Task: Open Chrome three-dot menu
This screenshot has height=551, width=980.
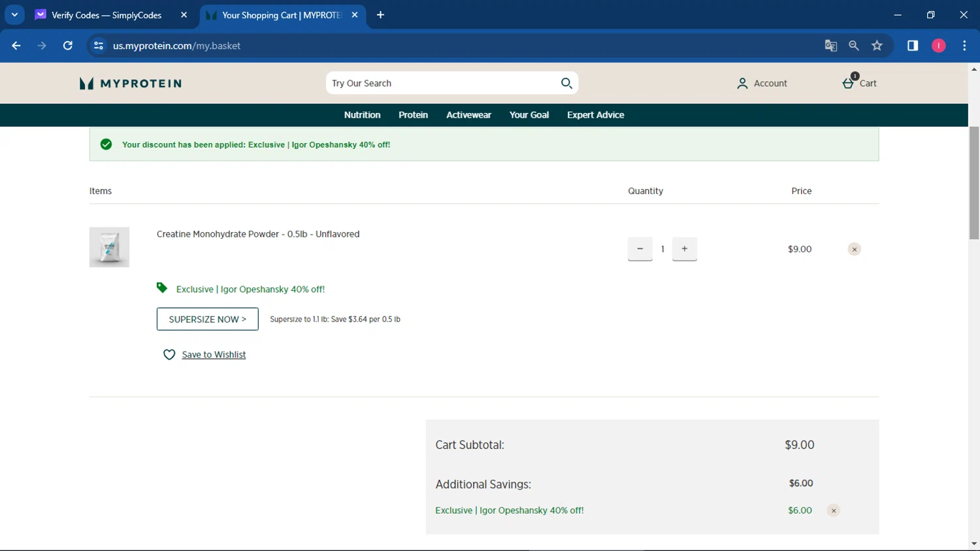Action: tap(964, 46)
